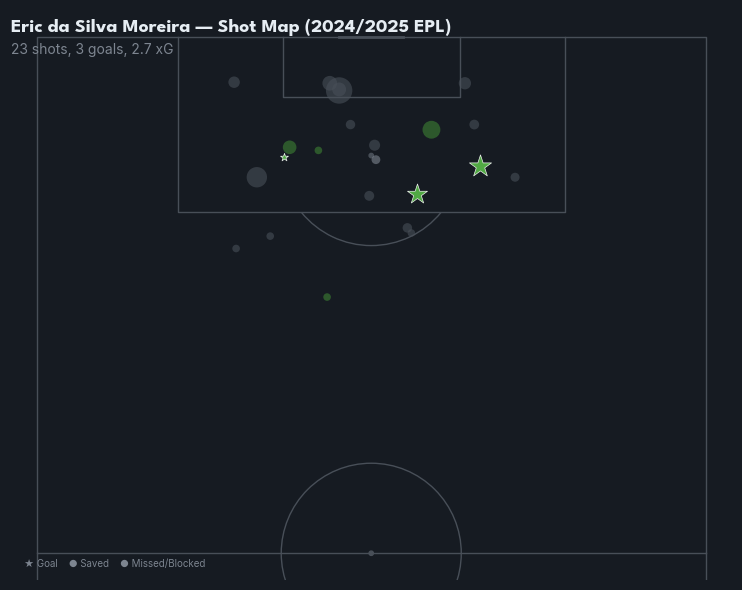Image resolution: width=742 pixels, height=590 pixels.
Task: Click the green shot marker outside the box
Action: tap(327, 297)
